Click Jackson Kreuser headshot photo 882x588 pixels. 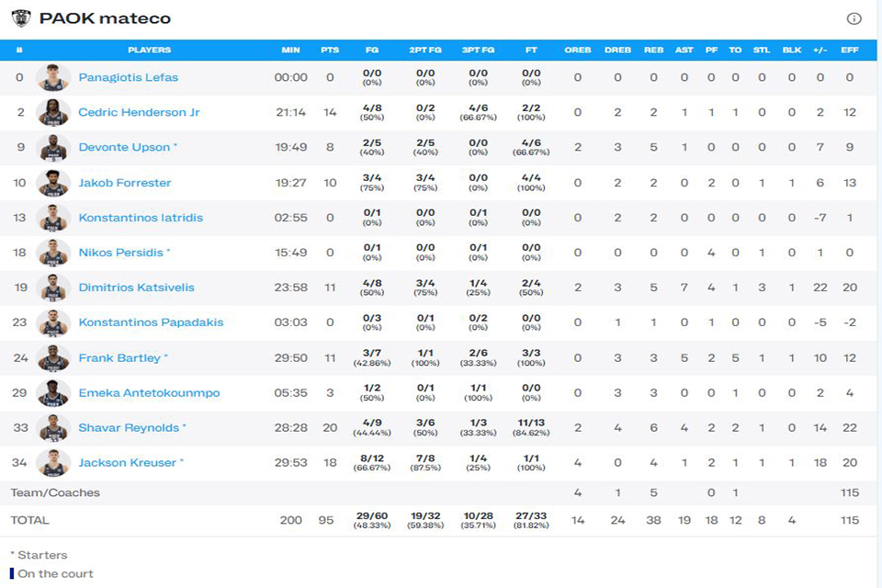(x=53, y=462)
